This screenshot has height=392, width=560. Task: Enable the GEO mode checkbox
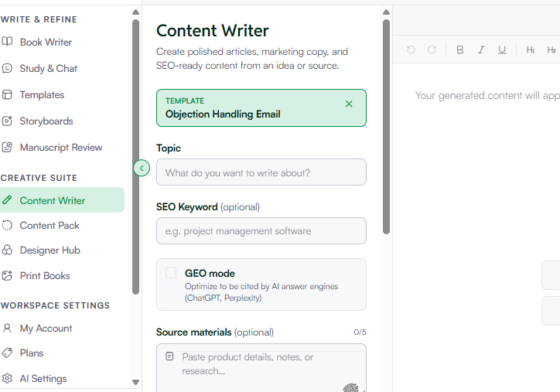coord(171,273)
